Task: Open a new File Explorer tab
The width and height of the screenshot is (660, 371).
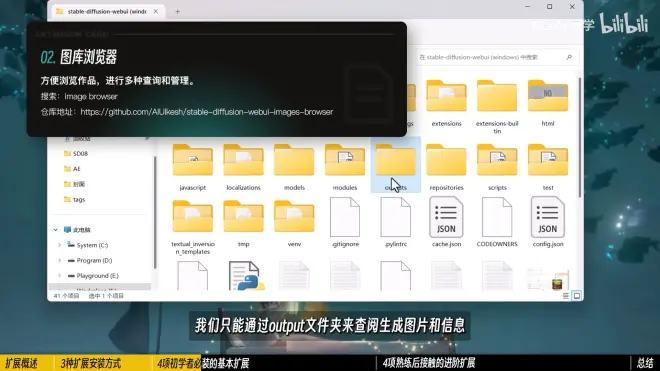Action: point(177,12)
